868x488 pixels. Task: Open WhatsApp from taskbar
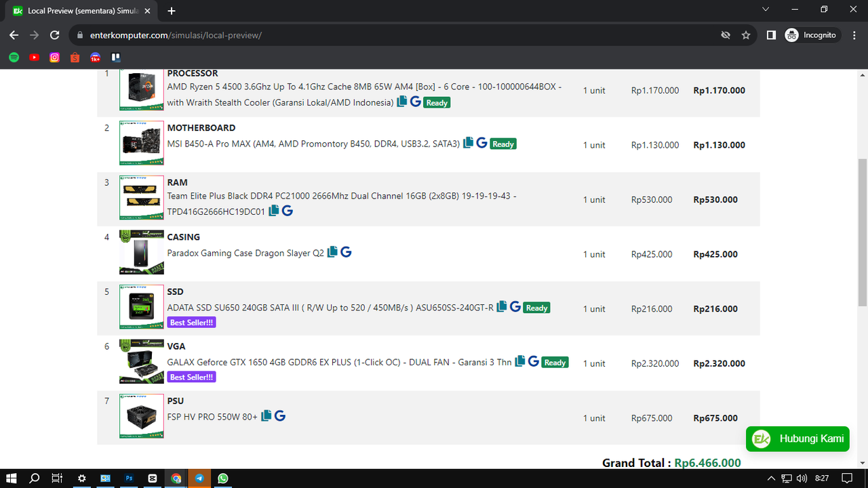pyautogui.click(x=223, y=478)
